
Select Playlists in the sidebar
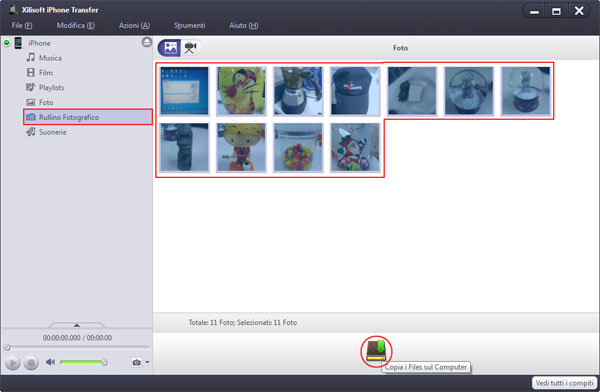click(x=51, y=88)
